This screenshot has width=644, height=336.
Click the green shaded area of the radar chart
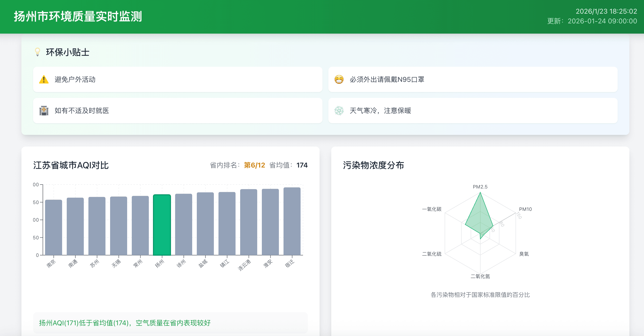[x=480, y=217]
